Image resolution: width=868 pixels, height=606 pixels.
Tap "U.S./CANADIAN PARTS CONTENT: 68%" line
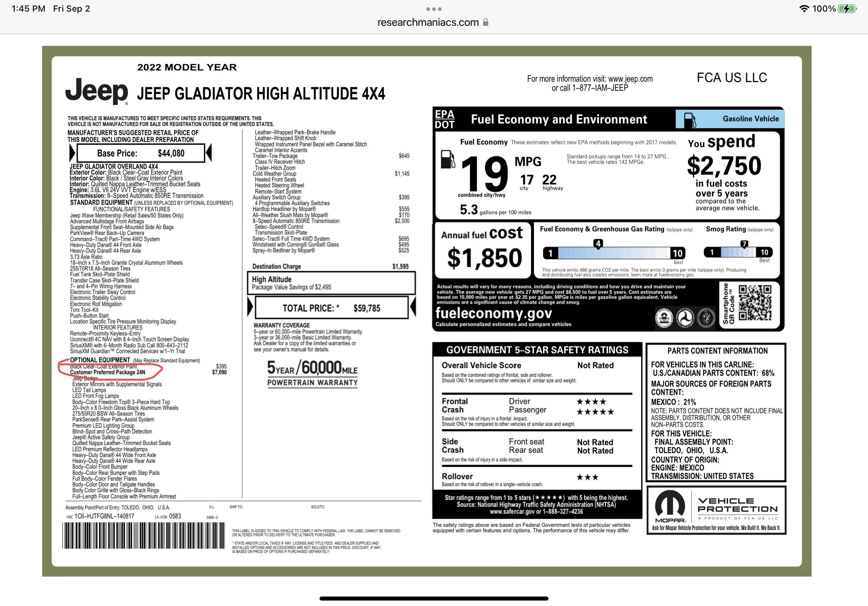coord(713,373)
